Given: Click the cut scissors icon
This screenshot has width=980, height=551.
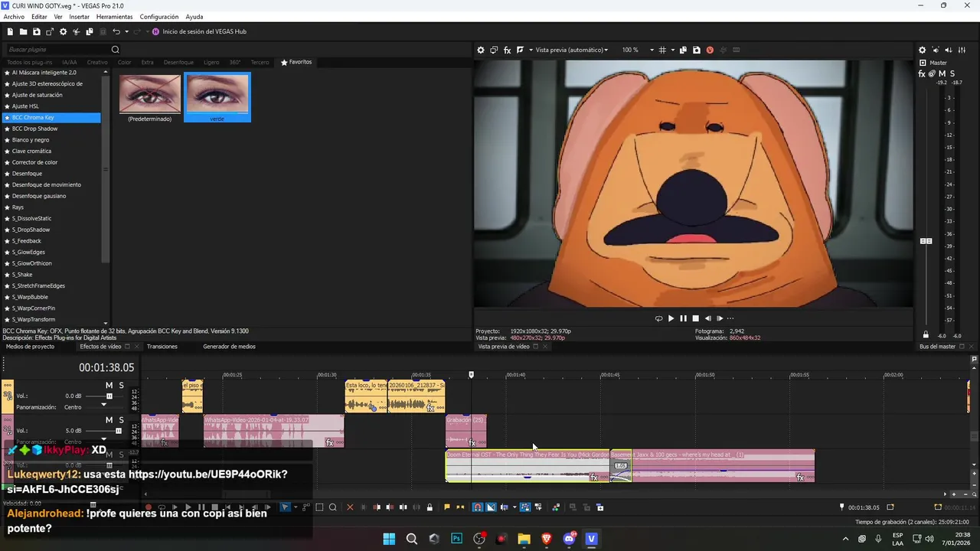Looking at the screenshot, I should (x=76, y=31).
